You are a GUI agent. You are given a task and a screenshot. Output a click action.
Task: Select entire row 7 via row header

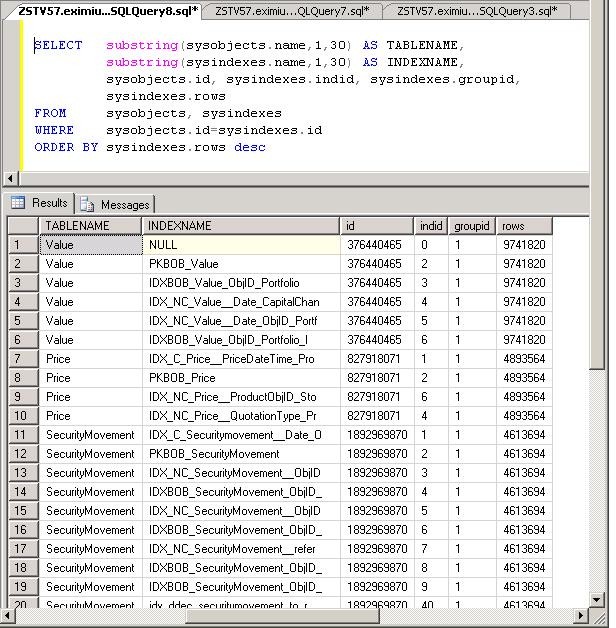point(20,359)
